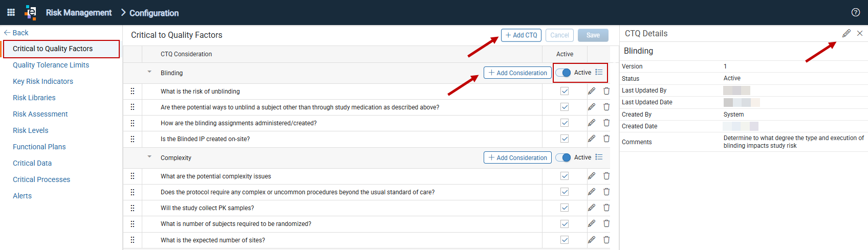Close the CTQ Details panel
This screenshot has width=868, height=250.
pos(860,33)
